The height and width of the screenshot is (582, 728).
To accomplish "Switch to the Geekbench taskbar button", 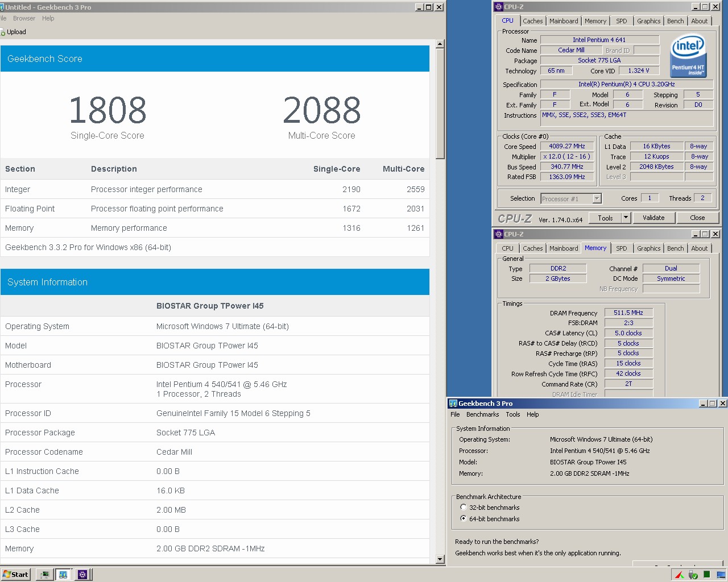I will [63, 575].
